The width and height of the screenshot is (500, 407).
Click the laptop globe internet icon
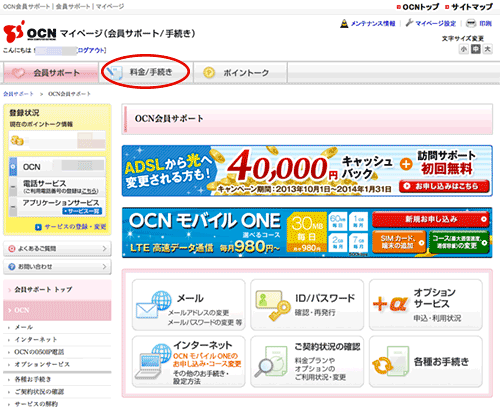point(153,361)
